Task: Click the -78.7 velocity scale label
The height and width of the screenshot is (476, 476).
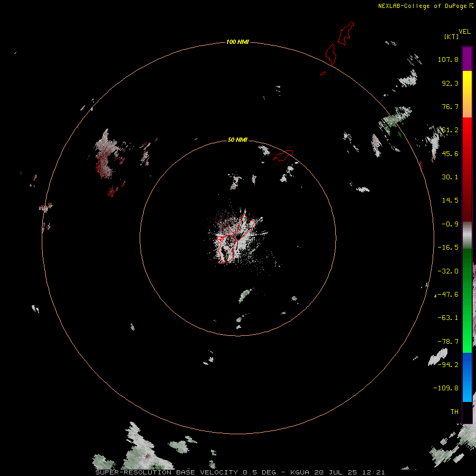Action: (448, 342)
